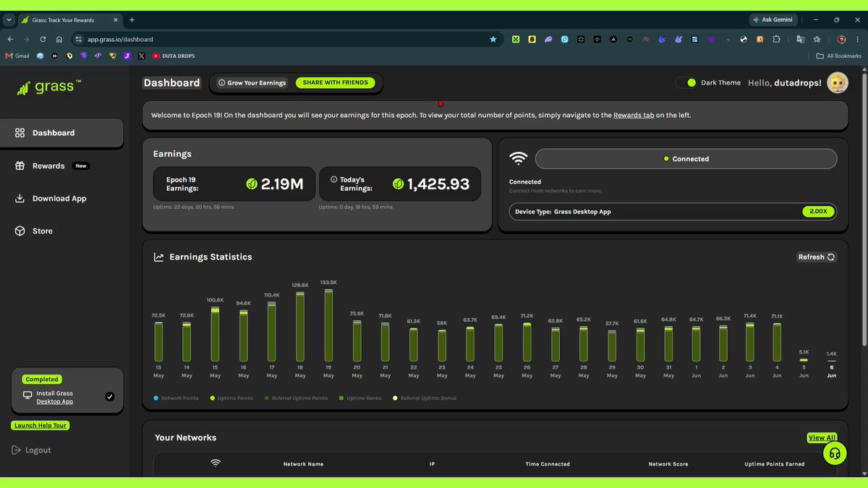868x488 pixels.
Task: Click the dutadrops profile avatar
Action: [838, 83]
